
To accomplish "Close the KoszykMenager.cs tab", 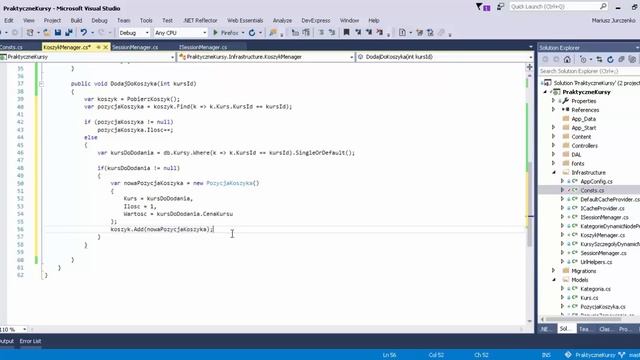I will (x=106, y=47).
